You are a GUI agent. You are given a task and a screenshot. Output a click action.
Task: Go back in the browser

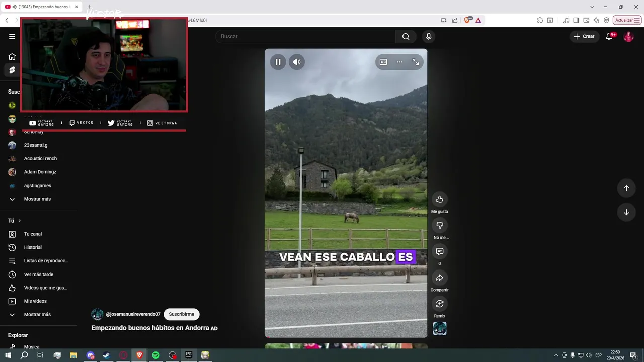[x=7, y=20]
